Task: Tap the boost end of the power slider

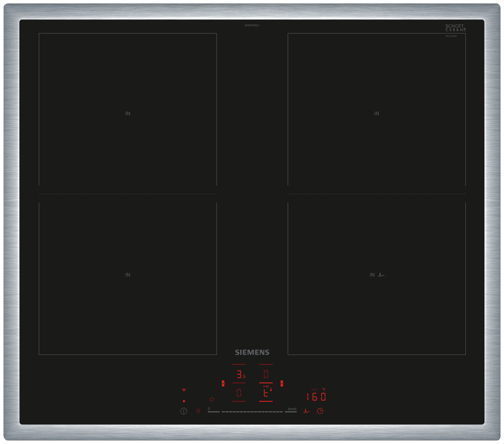Action: pos(291,410)
